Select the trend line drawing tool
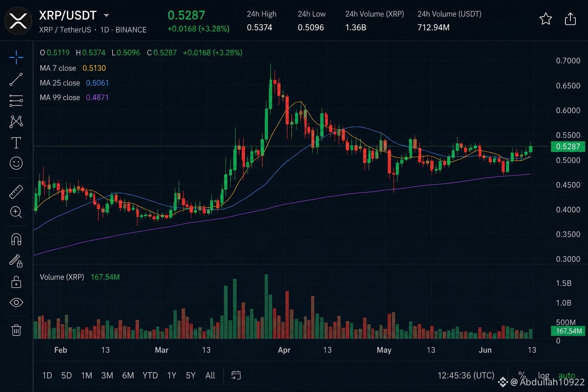This screenshot has width=588, height=392. pos(16,79)
